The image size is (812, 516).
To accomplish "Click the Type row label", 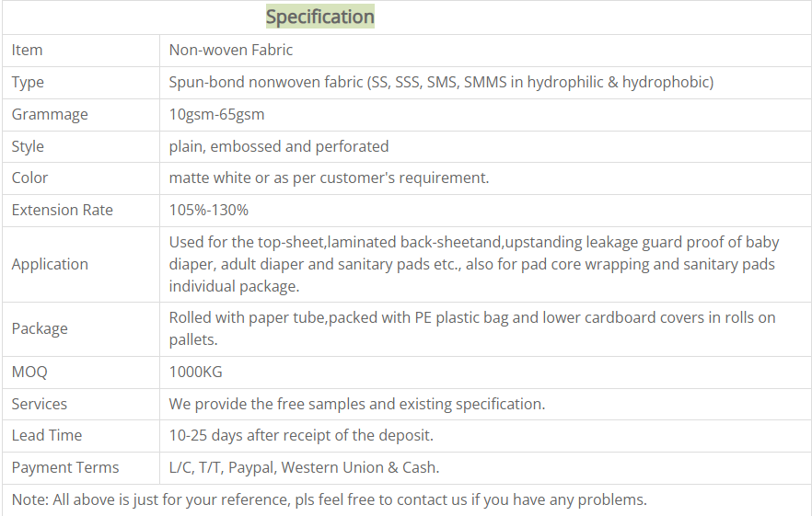I will [x=28, y=82].
